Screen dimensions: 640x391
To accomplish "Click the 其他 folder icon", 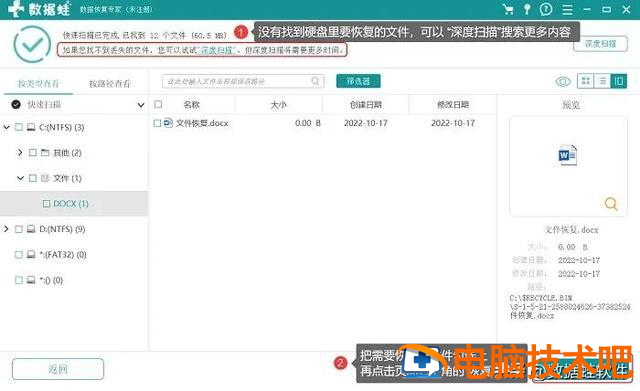I will (45, 153).
